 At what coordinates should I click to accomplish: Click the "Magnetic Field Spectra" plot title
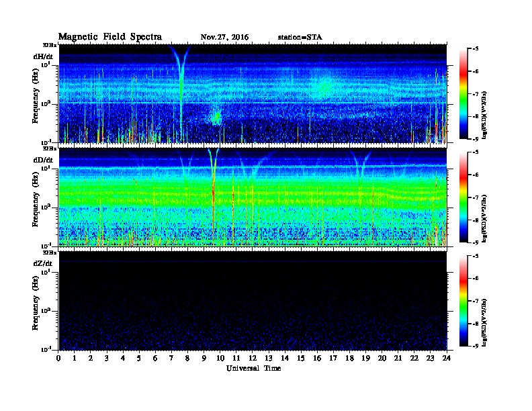(110, 37)
